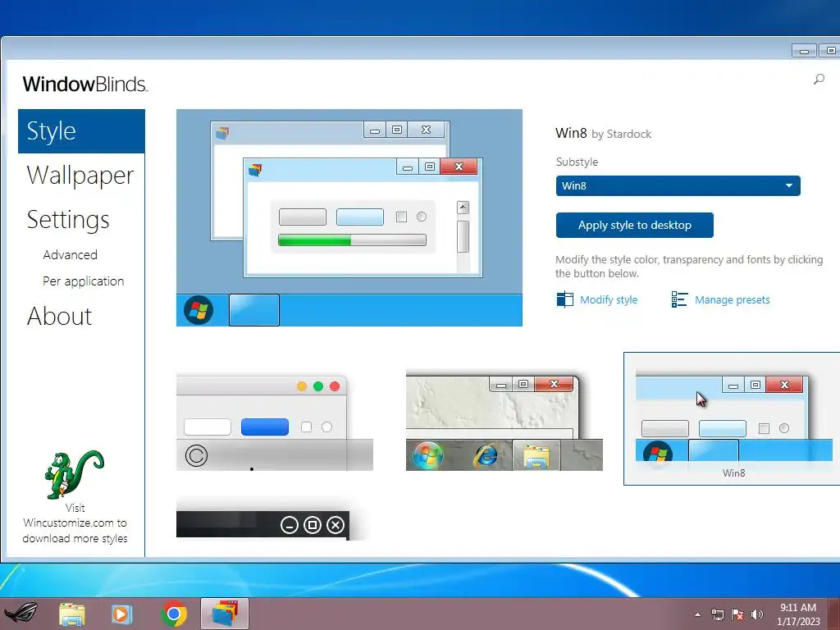The width and height of the screenshot is (840, 630).
Task: Go to Advanced settings
Action: click(71, 254)
